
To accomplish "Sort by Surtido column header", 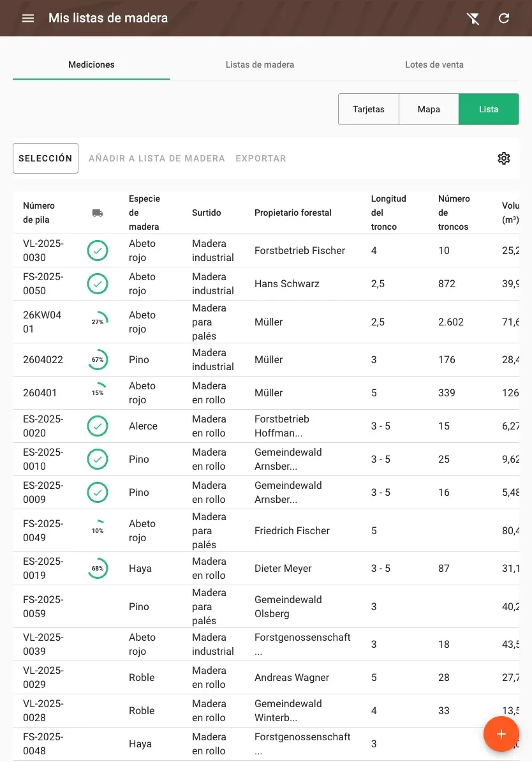I will pos(207,213).
